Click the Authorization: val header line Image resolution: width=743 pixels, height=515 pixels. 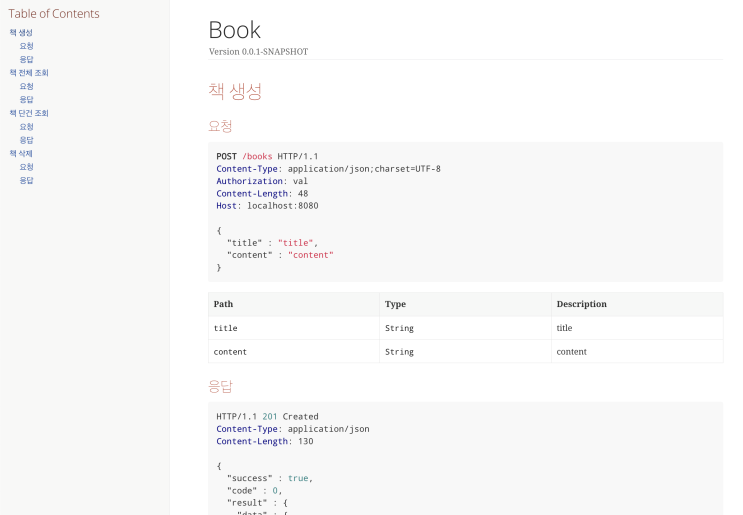pyautogui.click(x=262, y=181)
